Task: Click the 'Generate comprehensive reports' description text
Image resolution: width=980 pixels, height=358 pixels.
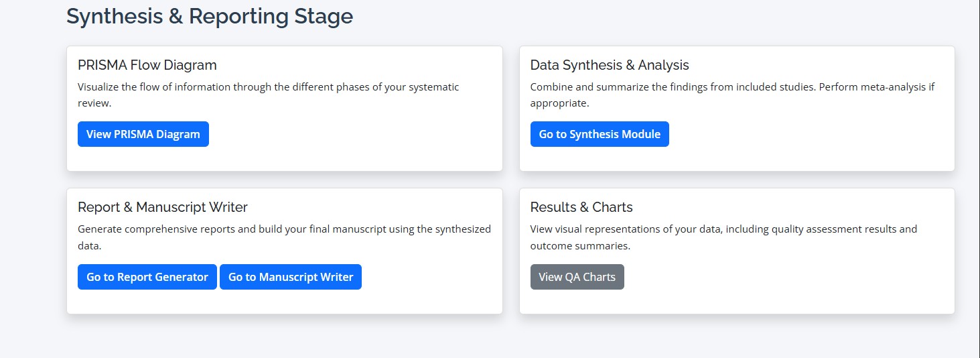Action: coord(284,229)
